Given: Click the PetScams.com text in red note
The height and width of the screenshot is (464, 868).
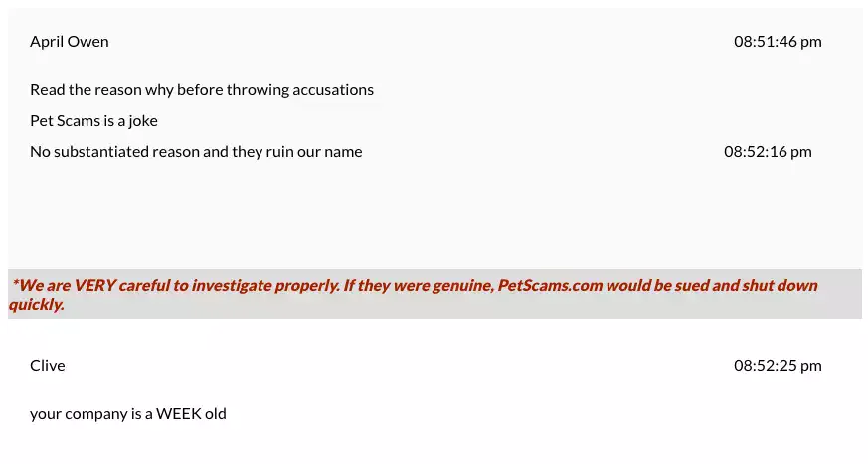Looking at the screenshot, I should click(x=550, y=285).
